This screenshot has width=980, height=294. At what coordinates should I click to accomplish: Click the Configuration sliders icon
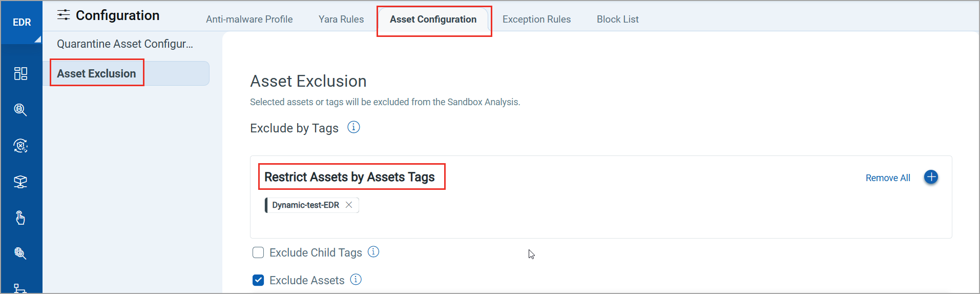tap(64, 15)
